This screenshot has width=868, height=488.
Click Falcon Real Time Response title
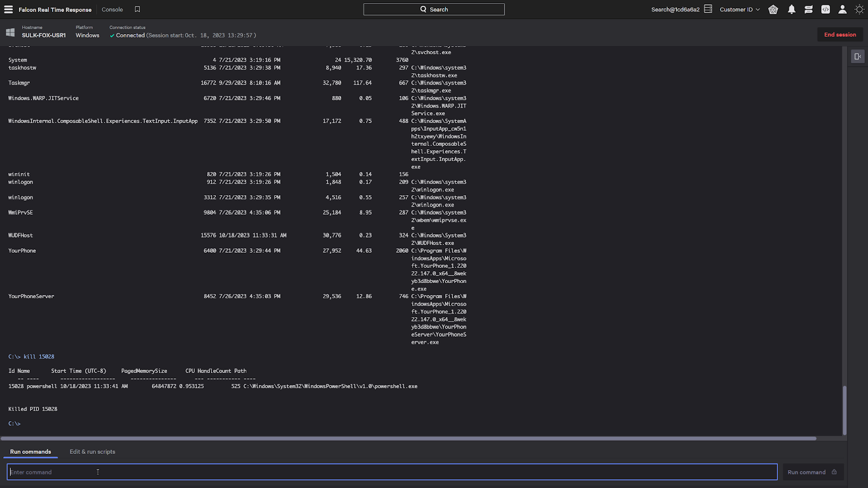tap(55, 10)
